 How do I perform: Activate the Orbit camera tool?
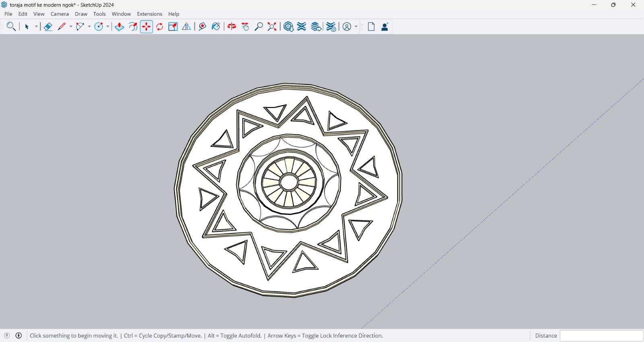232,27
